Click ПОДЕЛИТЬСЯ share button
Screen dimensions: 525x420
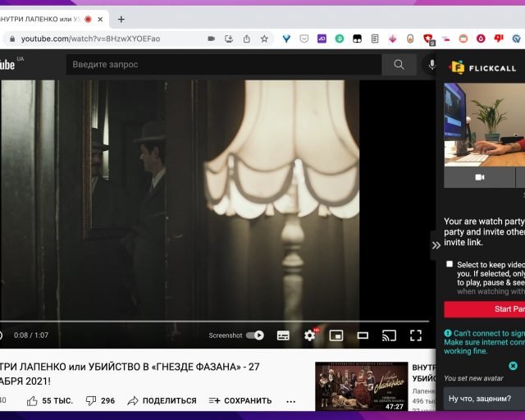tap(162, 400)
